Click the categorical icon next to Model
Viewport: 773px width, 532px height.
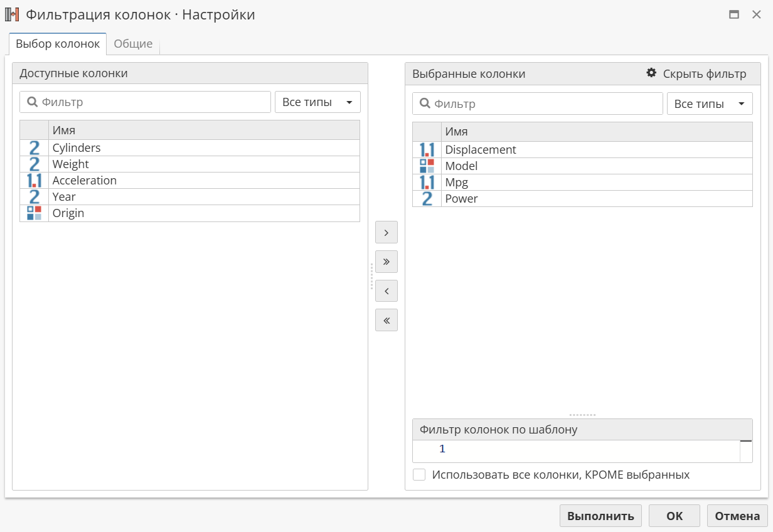(x=427, y=166)
